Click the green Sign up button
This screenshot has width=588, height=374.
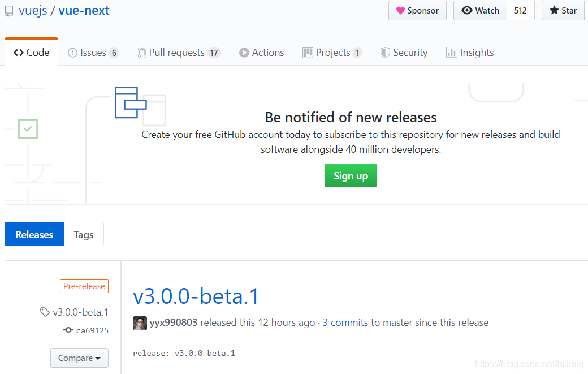[x=351, y=175]
